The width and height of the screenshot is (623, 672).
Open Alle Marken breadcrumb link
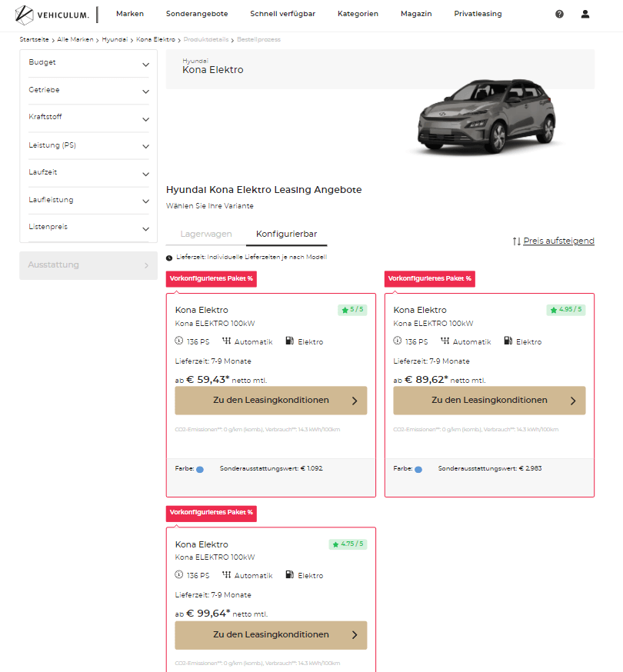(x=75, y=39)
